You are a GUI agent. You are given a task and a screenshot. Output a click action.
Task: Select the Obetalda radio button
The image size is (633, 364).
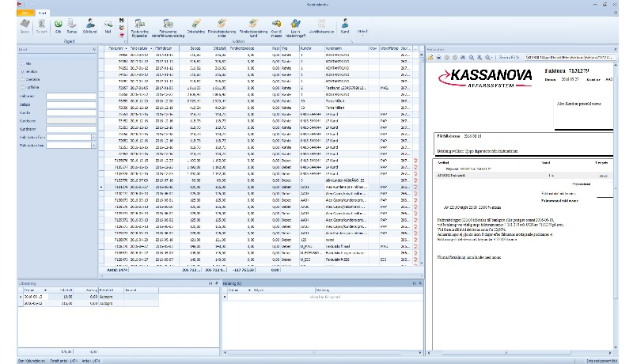tap(23, 79)
